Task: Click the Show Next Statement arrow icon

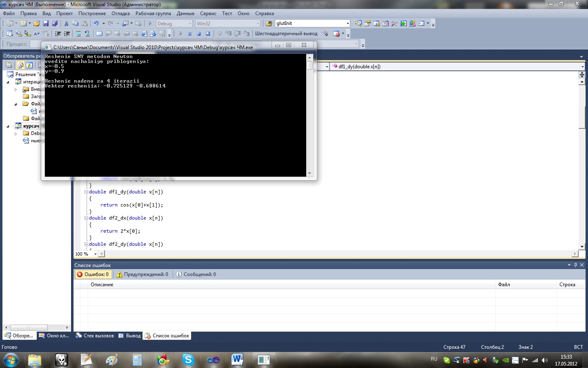Action: pyautogui.click(x=219, y=34)
